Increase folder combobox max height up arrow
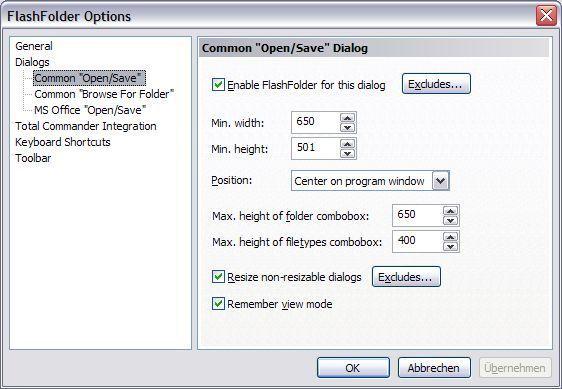Screen dimensions: 562x389 coord(451,211)
